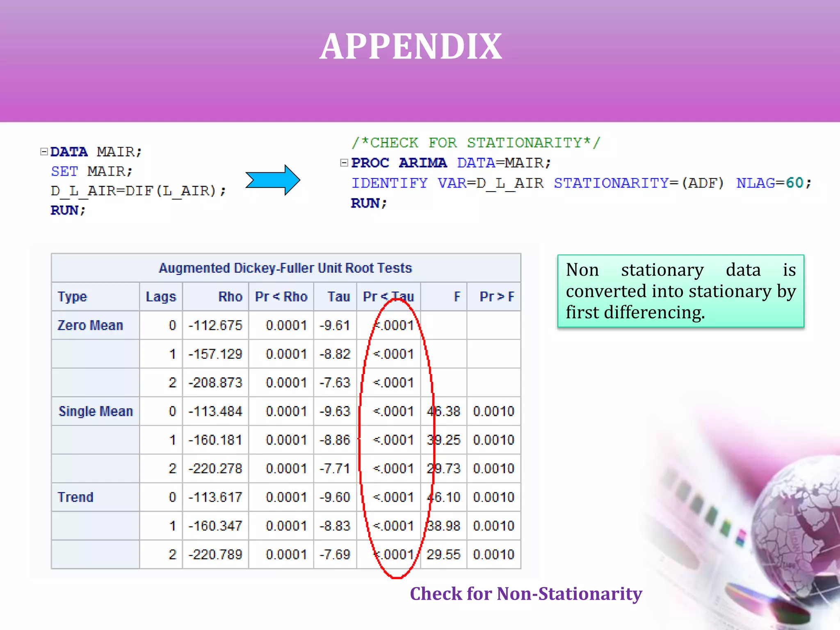Click the Rho value -113.484
840x630 pixels.
click(x=215, y=411)
